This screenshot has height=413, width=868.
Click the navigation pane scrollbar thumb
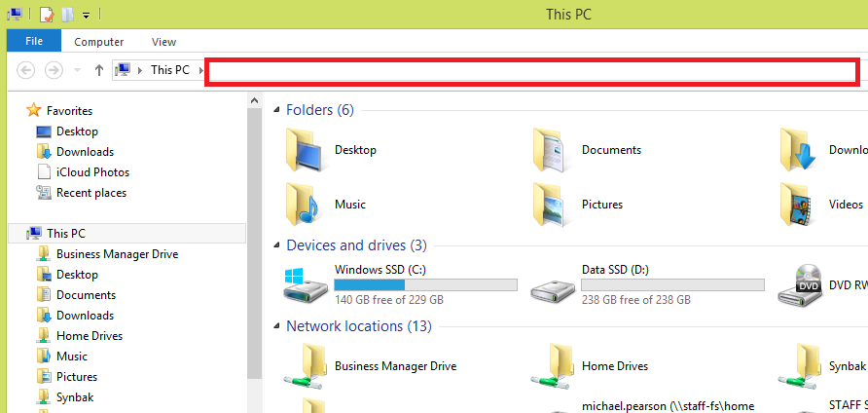click(x=254, y=244)
